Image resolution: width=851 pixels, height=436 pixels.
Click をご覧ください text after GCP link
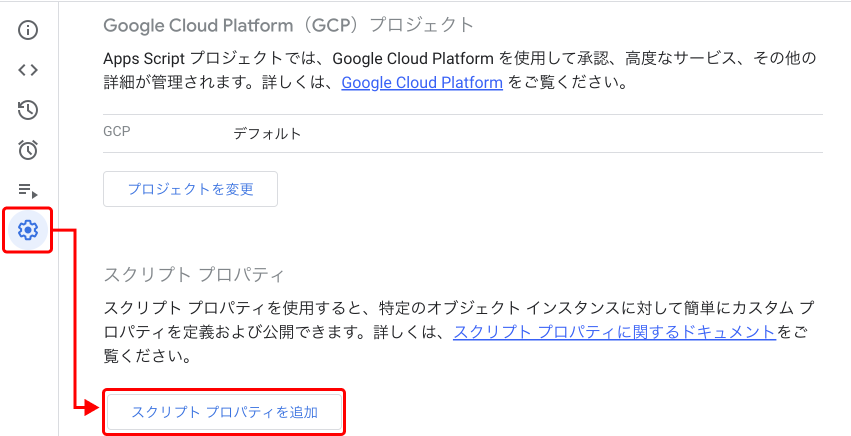(566, 83)
